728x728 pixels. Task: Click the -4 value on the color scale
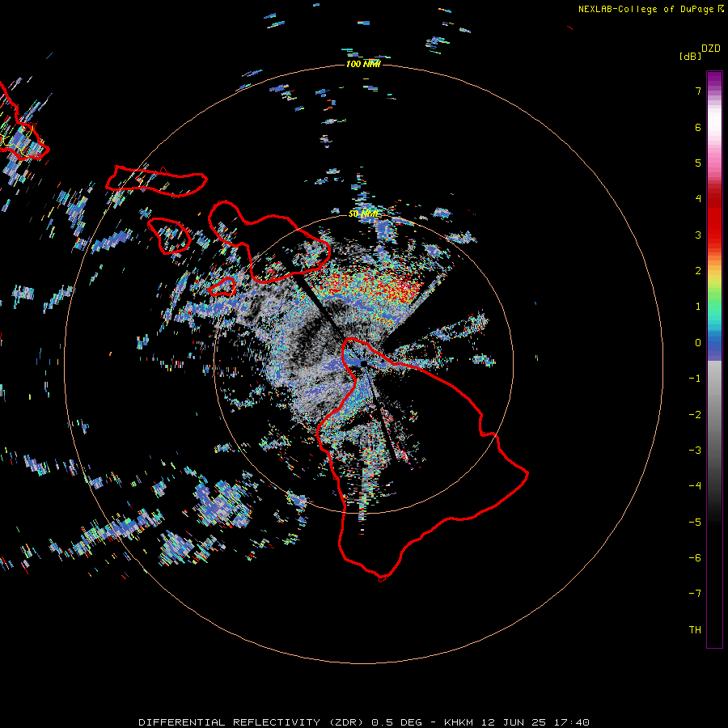coord(695,486)
